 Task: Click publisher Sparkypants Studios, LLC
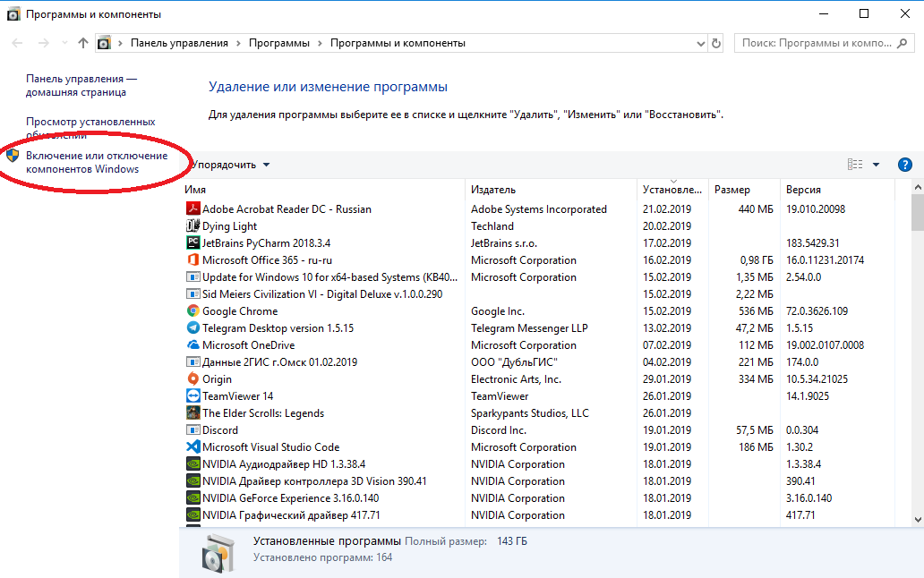point(530,412)
